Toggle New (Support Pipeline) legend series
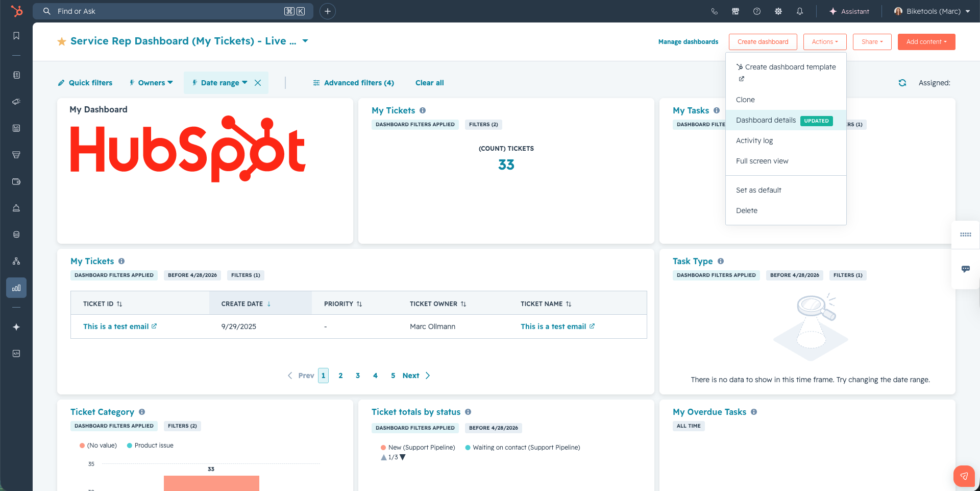This screenshot has height=491, width=980. pyautogui.click(x=418, y=448)
